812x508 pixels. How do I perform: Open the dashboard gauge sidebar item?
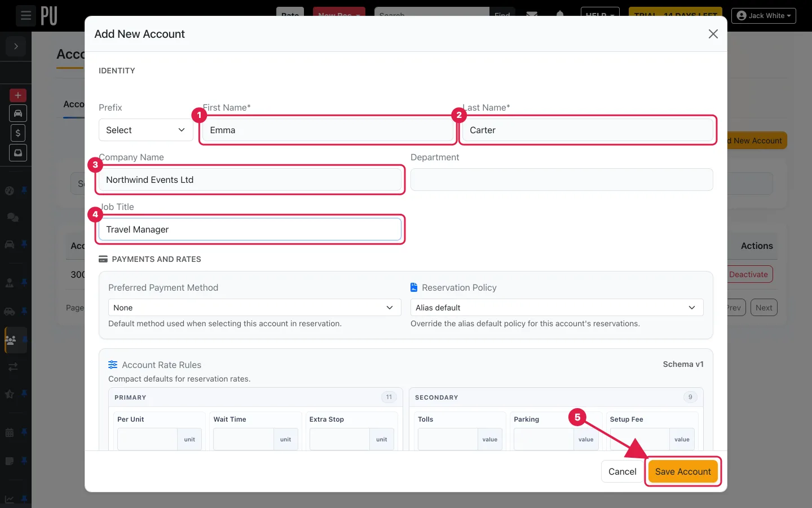[x=10, y=191]
